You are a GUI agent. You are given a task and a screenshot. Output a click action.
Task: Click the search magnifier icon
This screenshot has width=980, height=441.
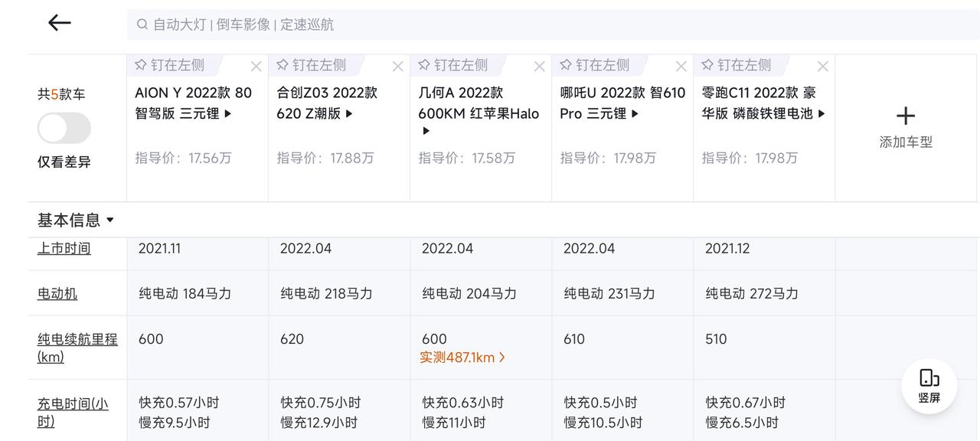tap(142, 24)
